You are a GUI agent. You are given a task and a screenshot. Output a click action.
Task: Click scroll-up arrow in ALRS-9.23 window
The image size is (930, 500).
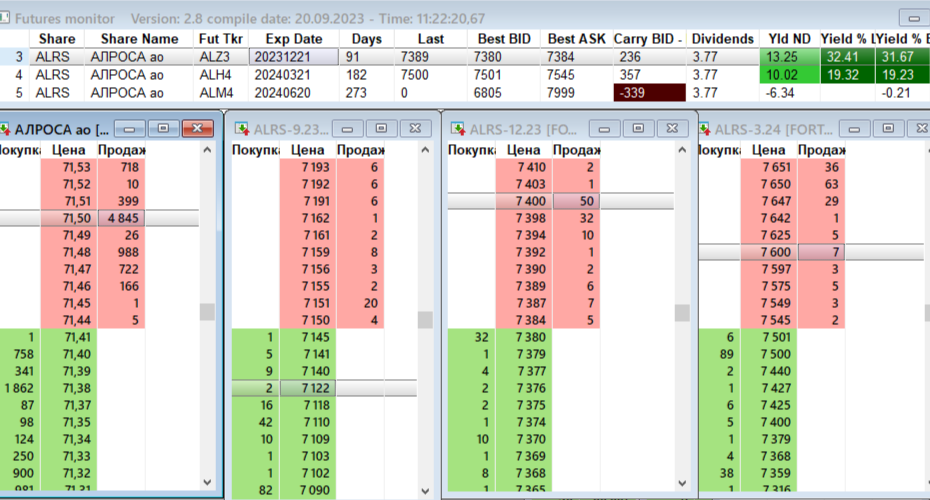tap(425, 150)
